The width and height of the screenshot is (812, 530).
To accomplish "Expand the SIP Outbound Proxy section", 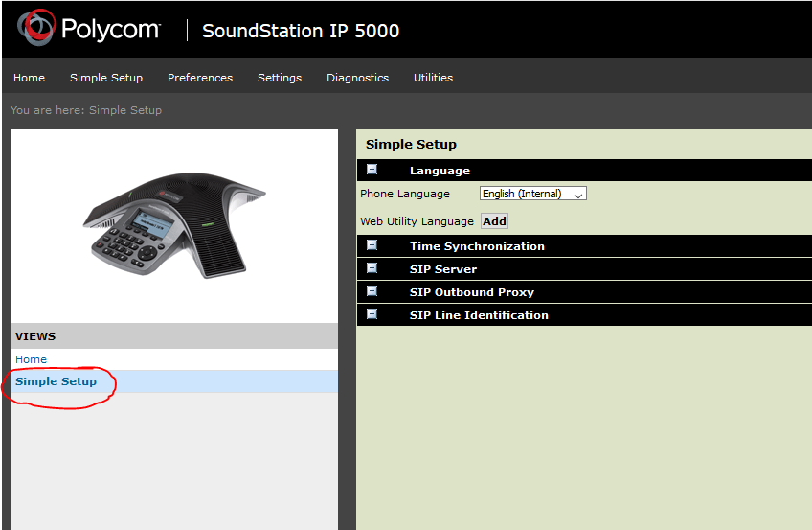I will (372, 291).
